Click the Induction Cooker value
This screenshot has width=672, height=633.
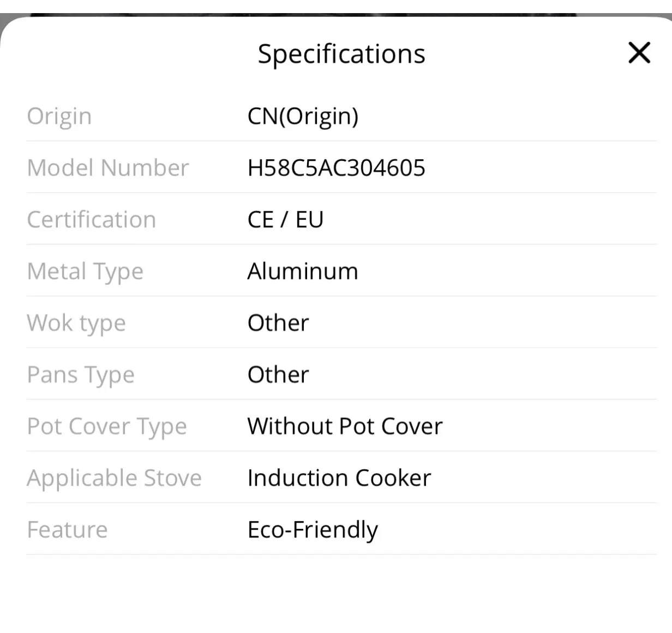coord(339,478)
